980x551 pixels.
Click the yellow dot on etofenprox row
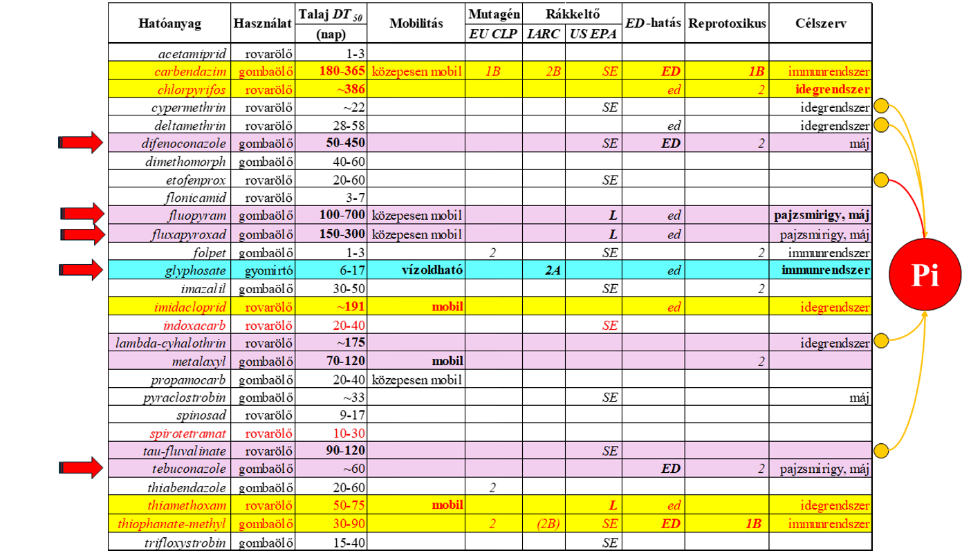pyautogui.click(x=881, y=180)
